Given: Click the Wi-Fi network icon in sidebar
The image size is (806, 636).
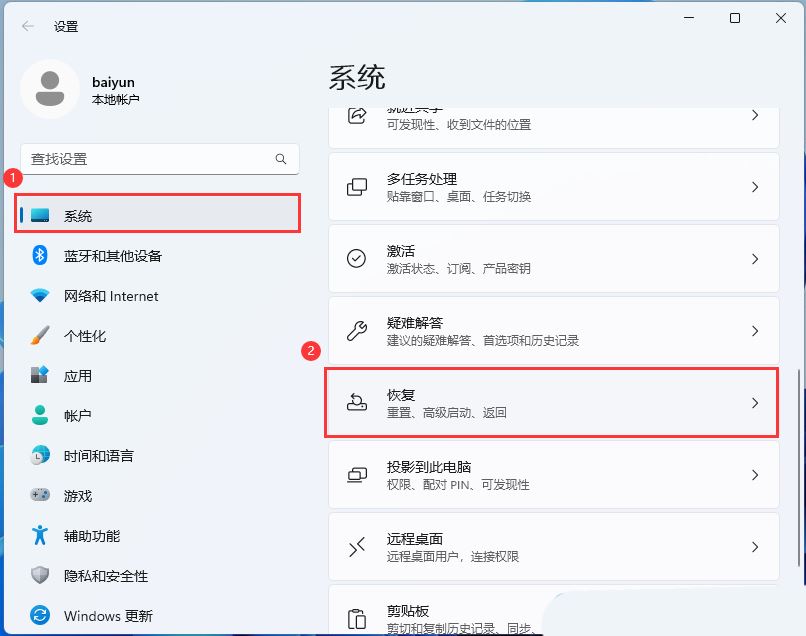Looking at the screenshot, I should (40, 296).
